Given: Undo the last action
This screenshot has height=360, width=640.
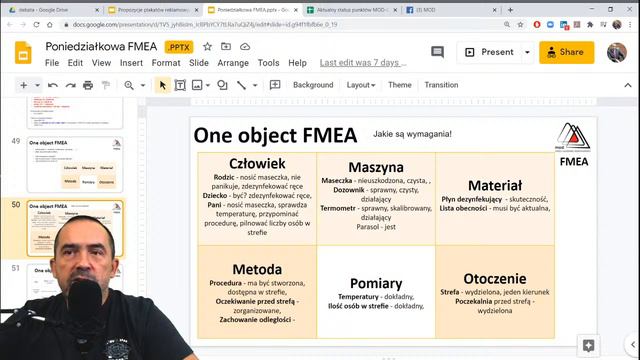Looking at the screenshot, I should (53, 85).
